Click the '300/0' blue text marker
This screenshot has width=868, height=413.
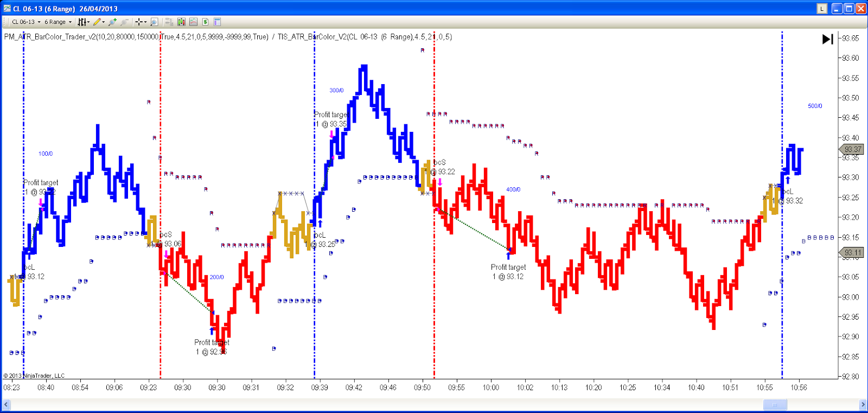point(336,90)
